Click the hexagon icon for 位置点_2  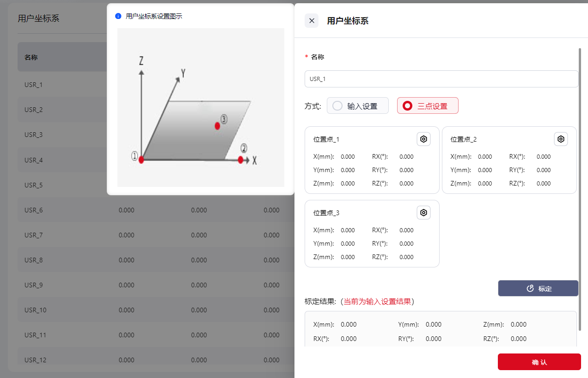[561, 139]
